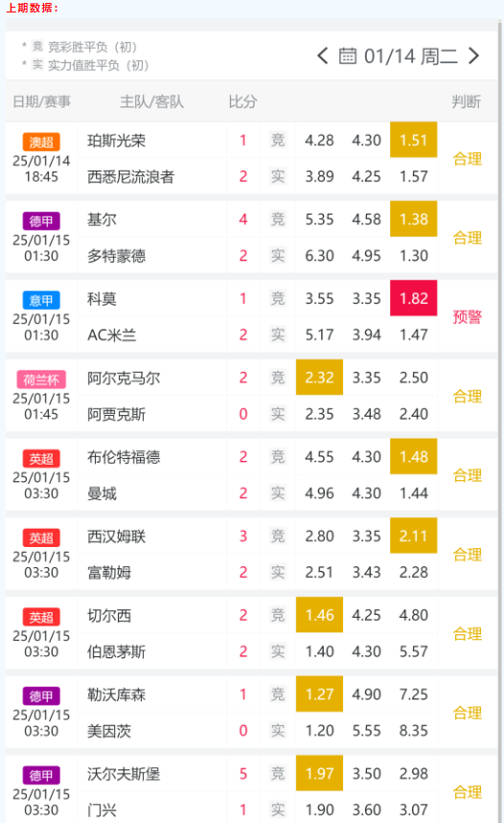Click the 实 tag in AC米兰 row
This screenshot has height=823, width=504.
click(278, 334)
